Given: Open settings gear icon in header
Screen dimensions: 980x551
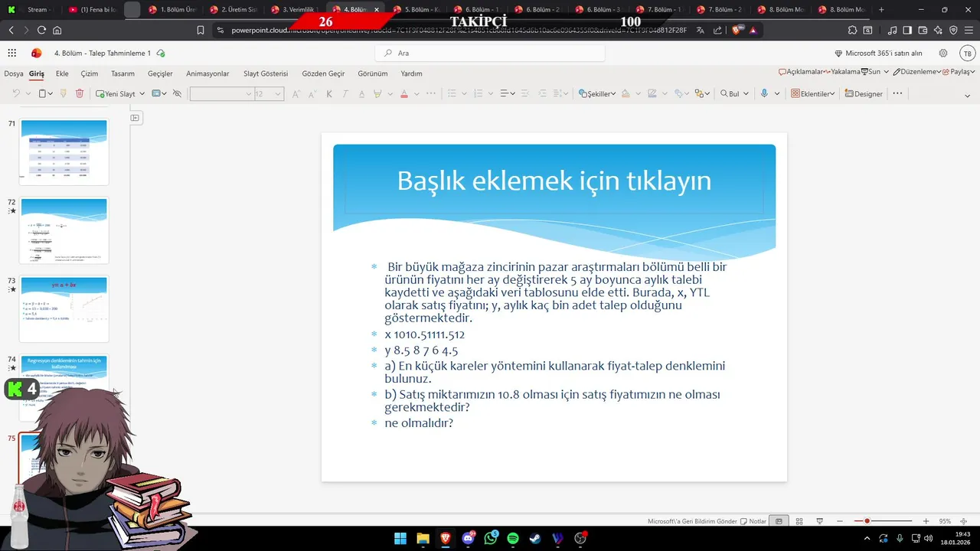Looking at the screenshot, I should coord(943,54).
